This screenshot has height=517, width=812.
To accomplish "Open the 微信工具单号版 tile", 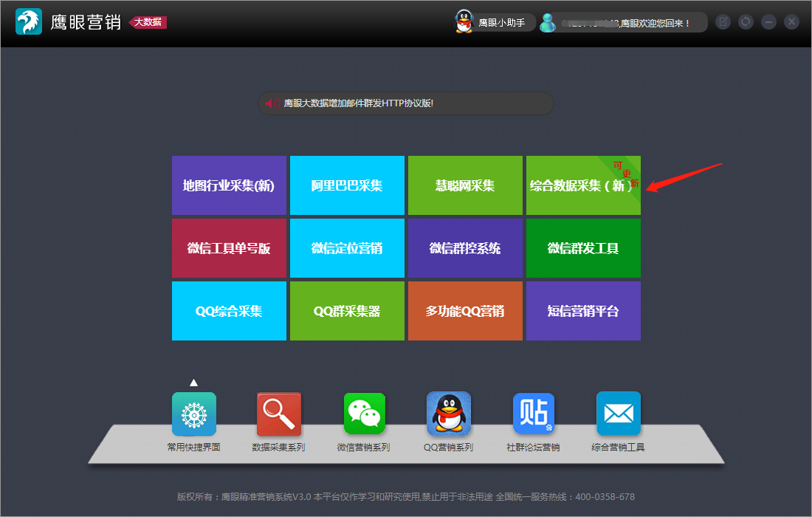I will pyautogui.click(x=229, y=248).
